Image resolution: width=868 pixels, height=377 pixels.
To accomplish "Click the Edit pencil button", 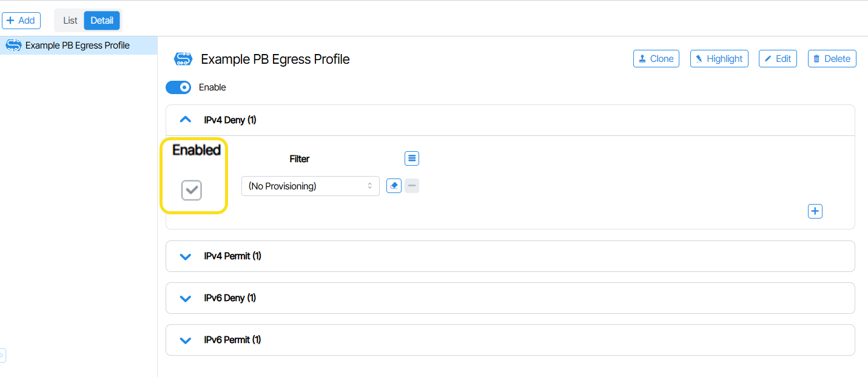I will (777, 59).
